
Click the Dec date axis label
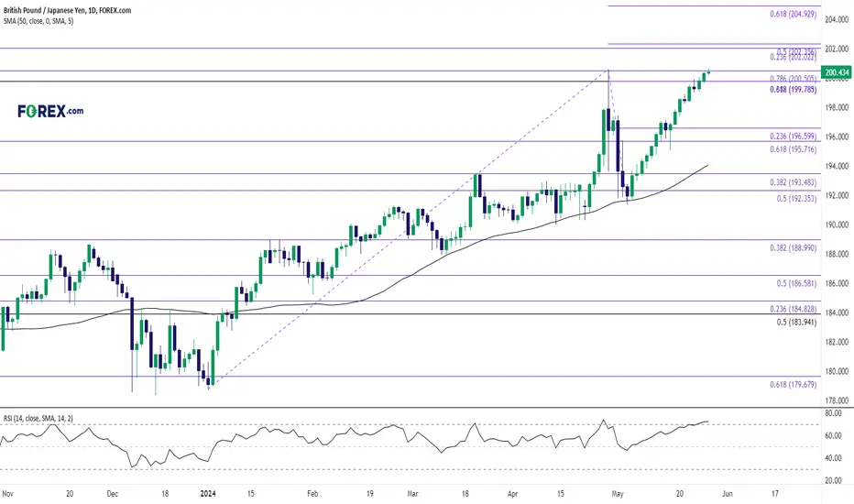(x=112, y=494)
